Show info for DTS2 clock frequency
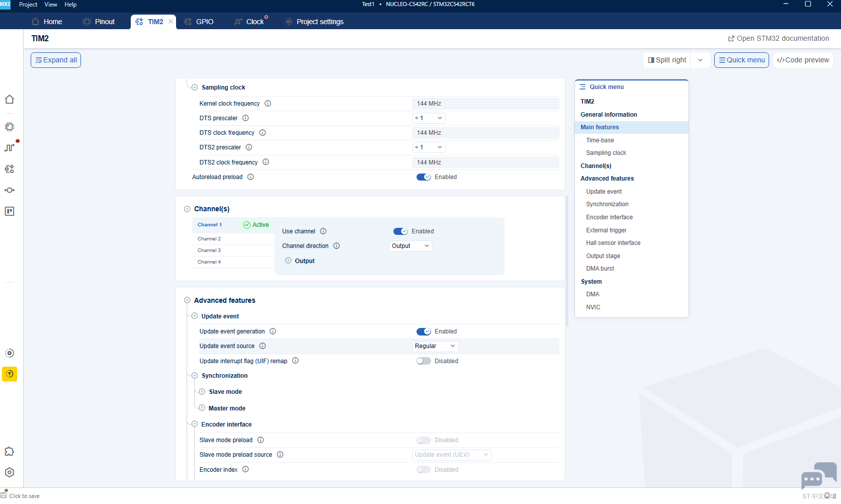This screenshot has width=841, height=504. tap(266, 162)
